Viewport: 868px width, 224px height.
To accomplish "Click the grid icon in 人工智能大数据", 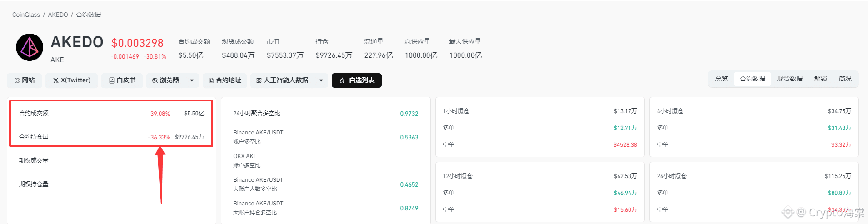I will [x=259, y=80].
